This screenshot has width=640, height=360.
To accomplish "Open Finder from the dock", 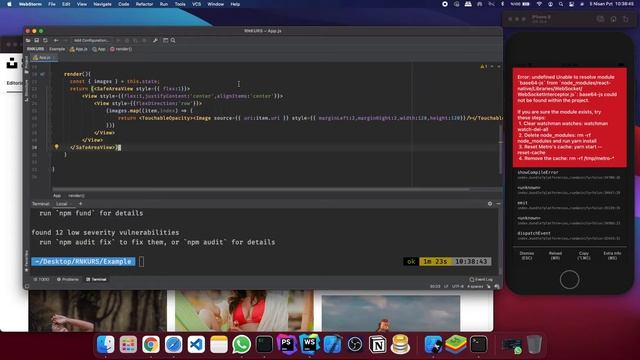I will (x=106, y=344).
